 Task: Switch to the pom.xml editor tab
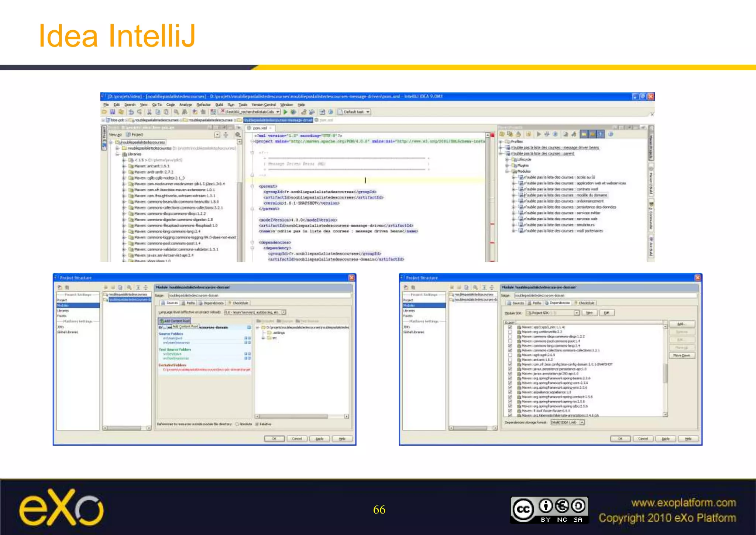point(260,128)
